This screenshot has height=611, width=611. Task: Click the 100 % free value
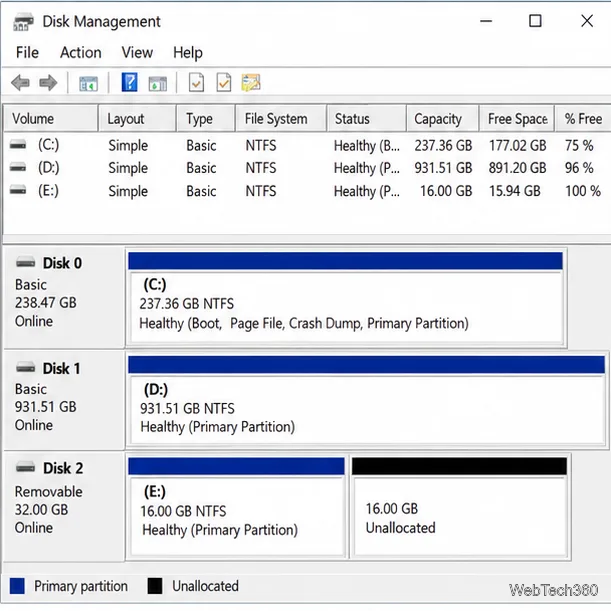tap(583, 191)
